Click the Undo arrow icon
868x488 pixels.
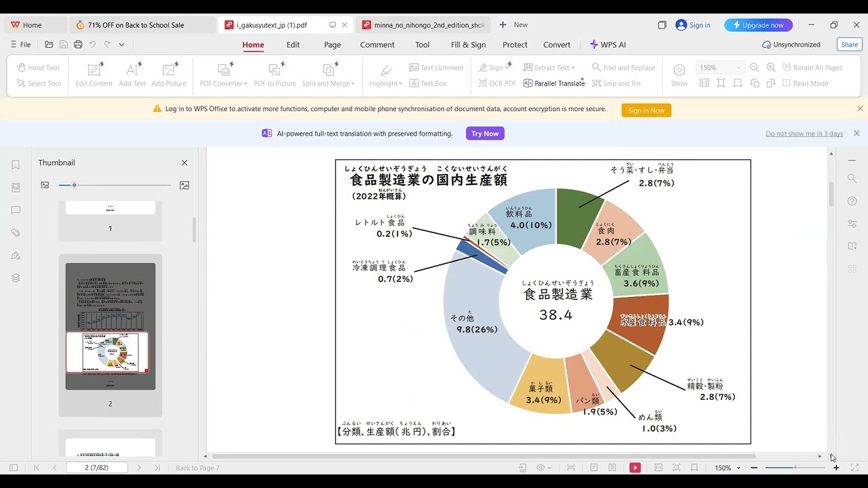point(92,45)
